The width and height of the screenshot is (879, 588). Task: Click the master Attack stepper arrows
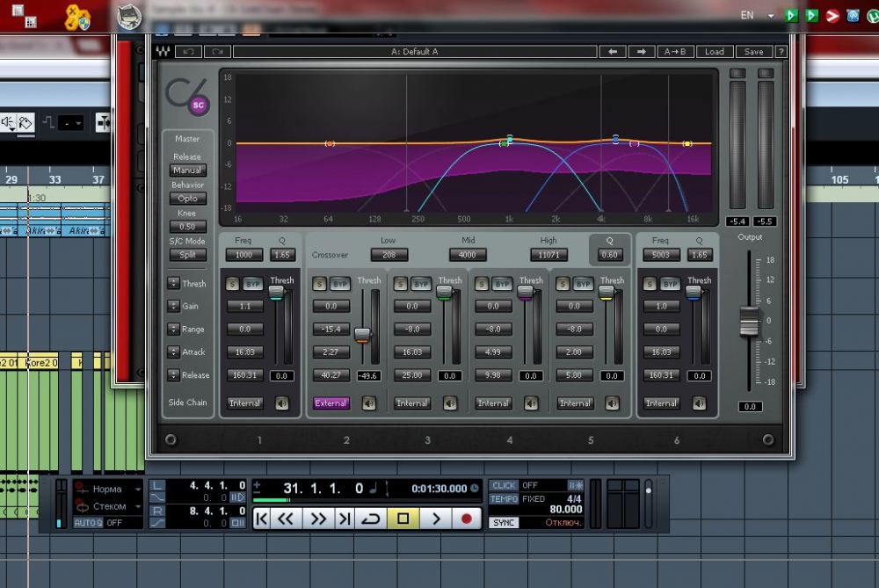pos(173,352)
